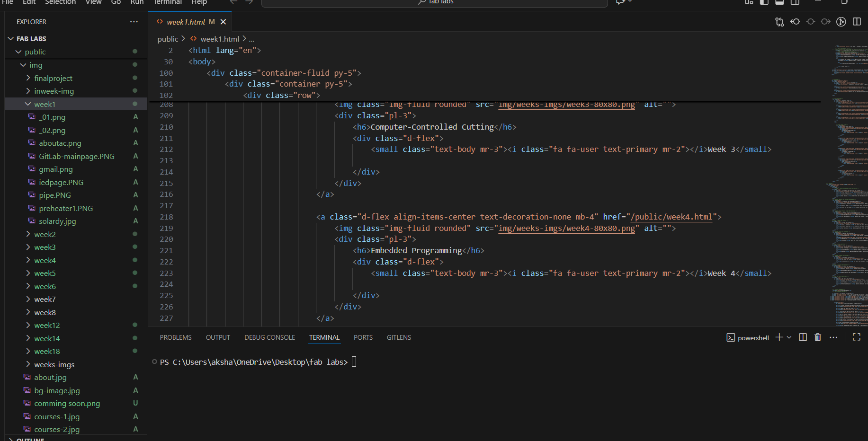Click line number 218 in gutter
The height and width of the screenshot is (441, 868).
pyautogui.click(x=166, y=217)
